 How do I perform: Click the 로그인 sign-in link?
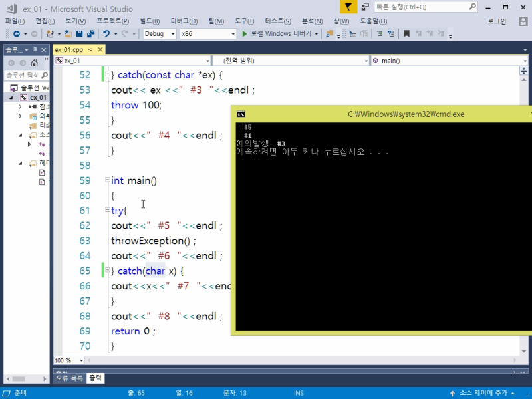pyautogui.click(x=497, y=21)
